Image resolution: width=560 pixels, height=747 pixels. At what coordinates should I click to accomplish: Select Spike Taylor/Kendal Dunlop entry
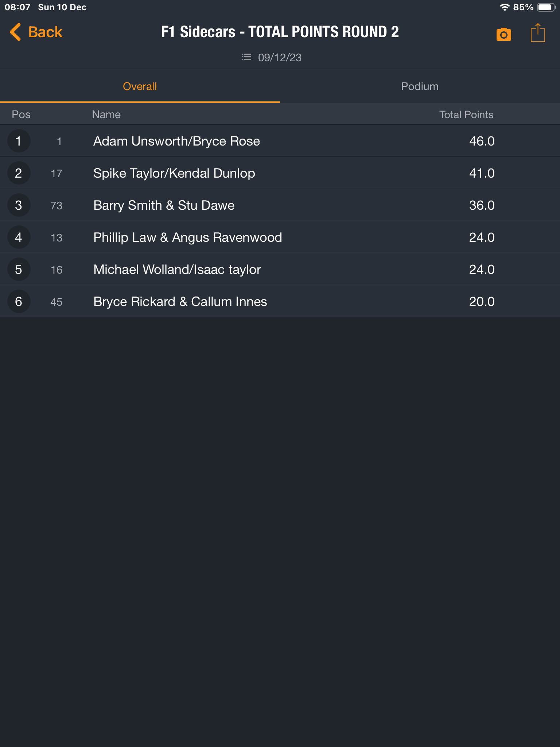pyautogui.click(x=280, y=173)
